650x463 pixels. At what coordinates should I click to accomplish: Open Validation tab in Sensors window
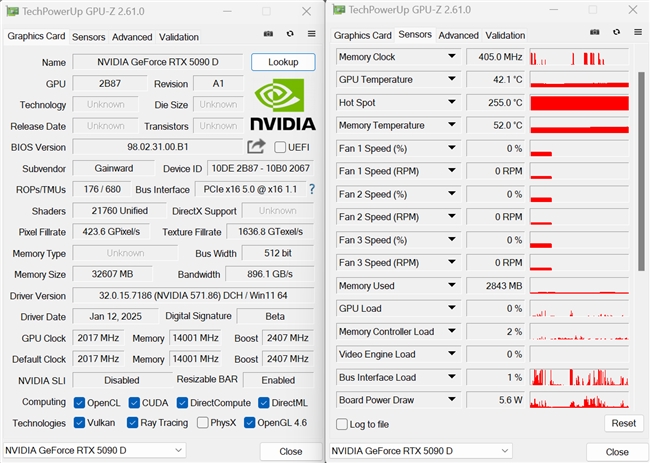click(505, 35)
